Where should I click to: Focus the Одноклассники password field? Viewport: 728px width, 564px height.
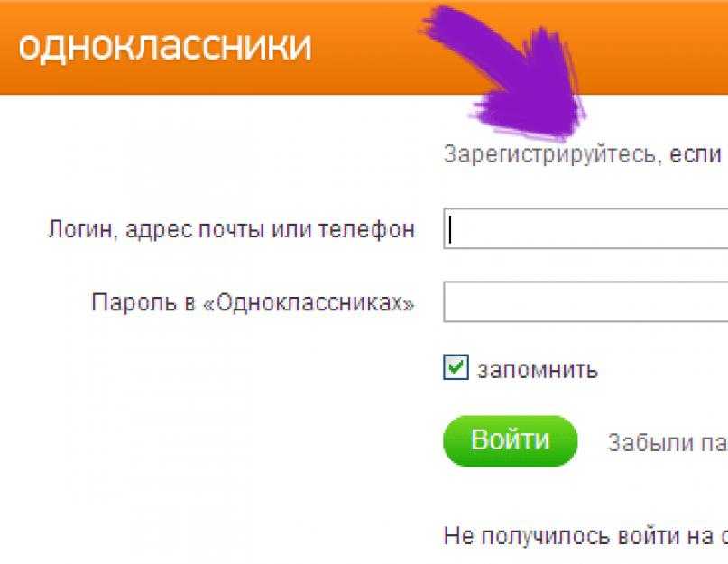pos(585,301)
